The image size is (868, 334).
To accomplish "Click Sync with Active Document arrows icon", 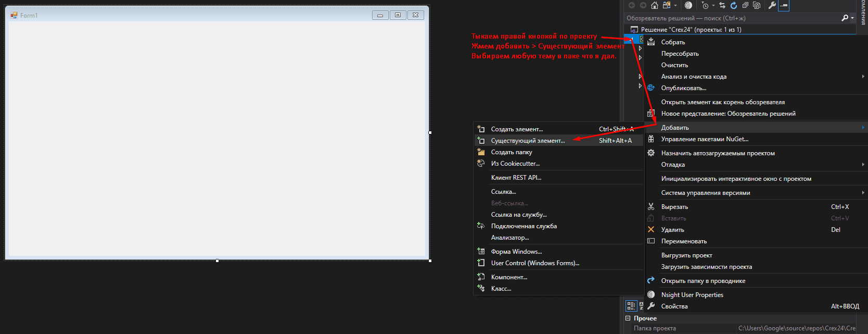I will click(722, 5).
